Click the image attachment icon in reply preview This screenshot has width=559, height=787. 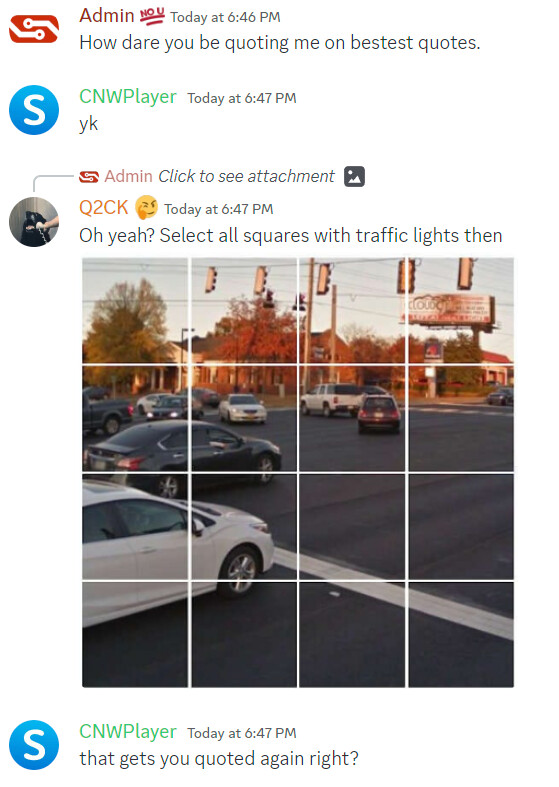pos(354,176)
